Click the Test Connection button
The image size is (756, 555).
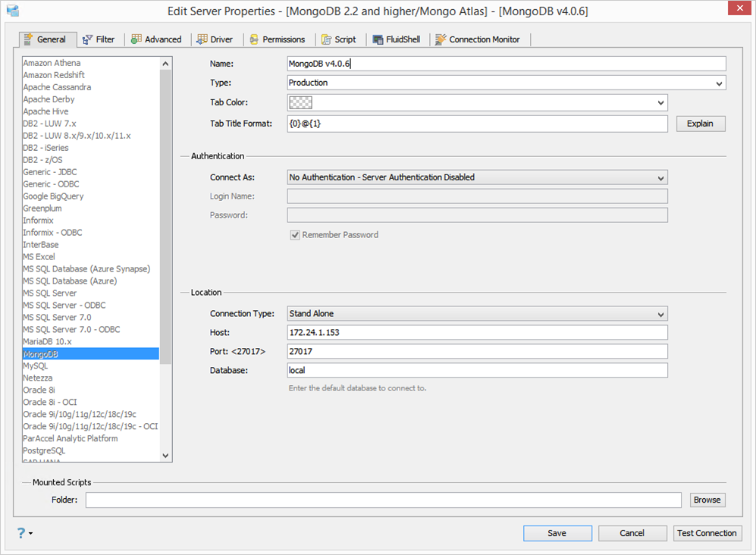coord(707,533)
